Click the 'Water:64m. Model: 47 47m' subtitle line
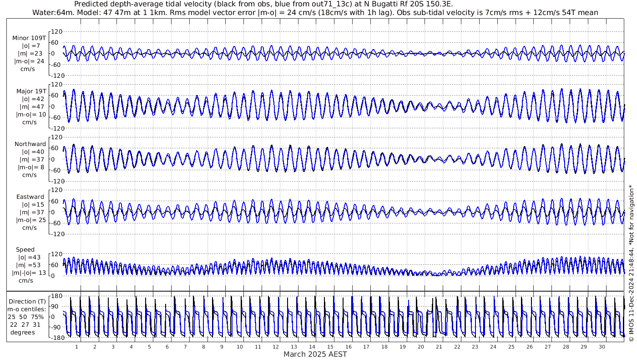 315,12
